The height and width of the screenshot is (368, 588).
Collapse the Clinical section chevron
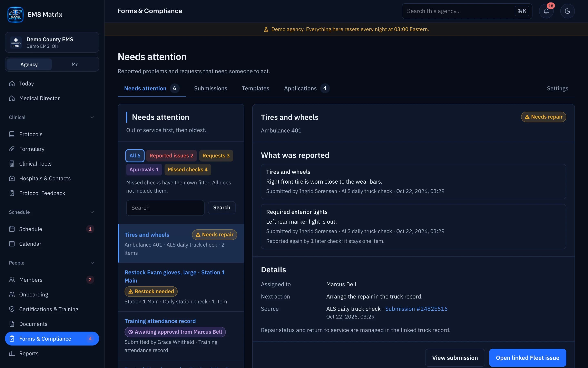coord(92,117)
